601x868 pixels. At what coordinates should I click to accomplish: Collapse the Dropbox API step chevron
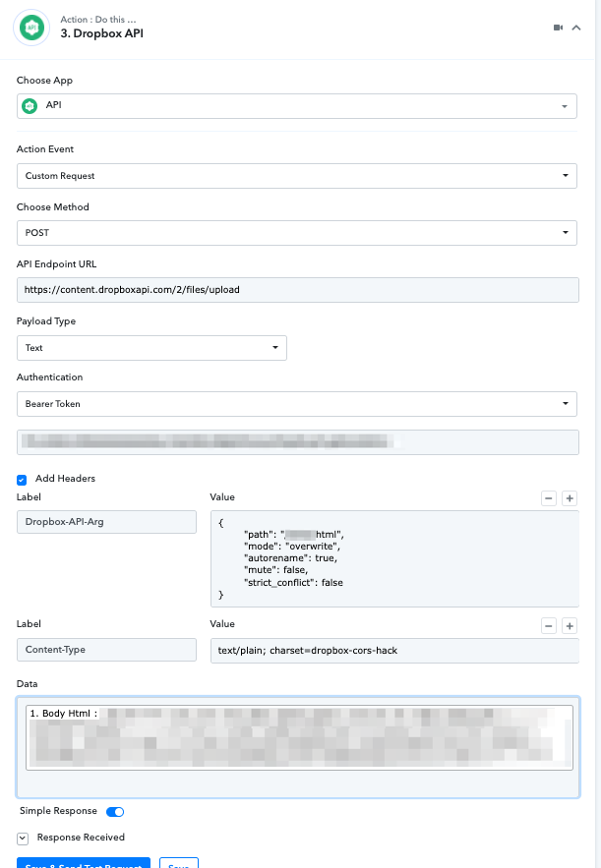pos(576,28)
